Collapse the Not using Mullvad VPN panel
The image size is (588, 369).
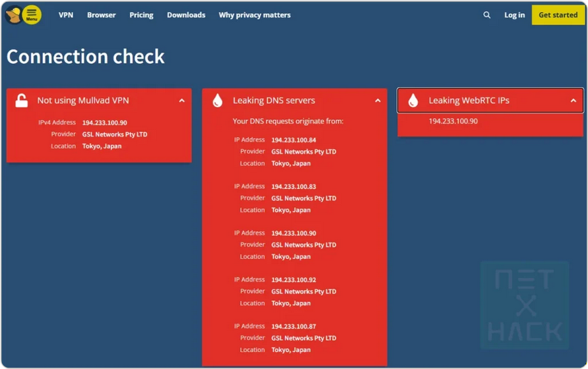(182, 101)
